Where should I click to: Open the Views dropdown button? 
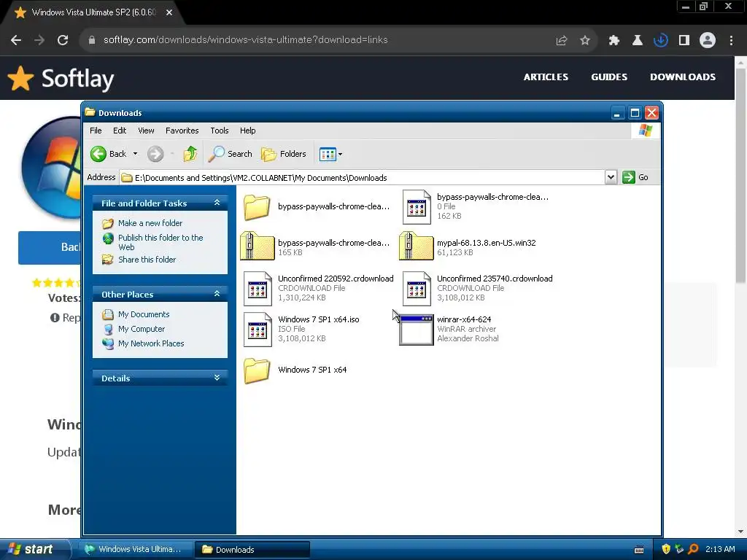[x=331, y=154]
